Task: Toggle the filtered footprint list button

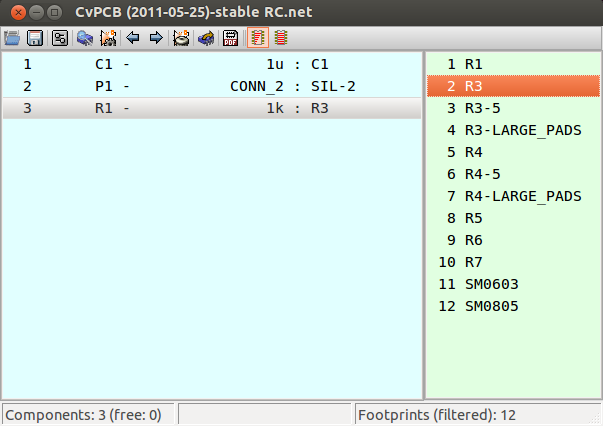Action: [258, 38]
